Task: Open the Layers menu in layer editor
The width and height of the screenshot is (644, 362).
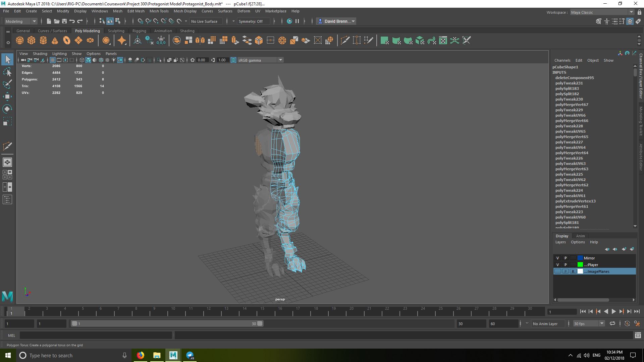Action: coord(560,242)
